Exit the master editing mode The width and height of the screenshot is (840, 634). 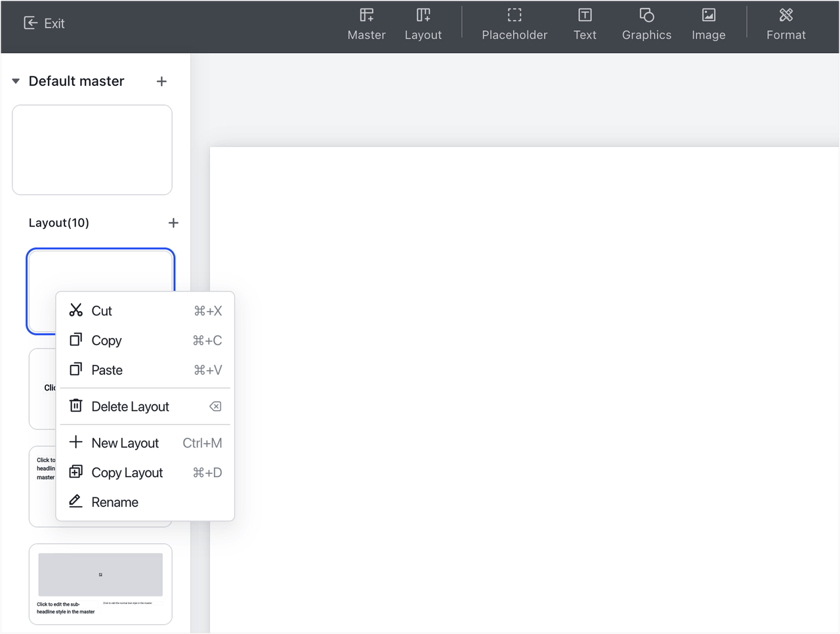[x=44, y=24]
